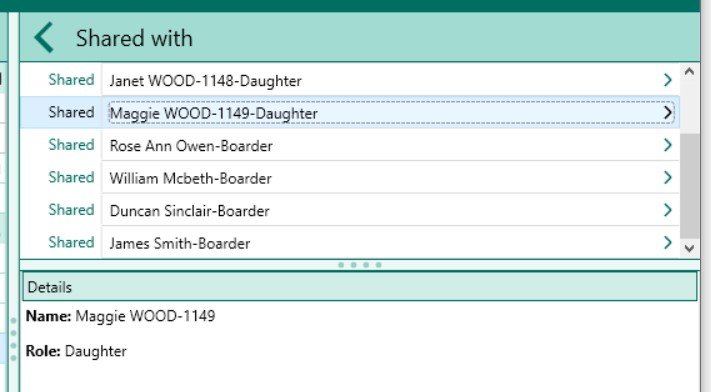
Task: Click the Details section header
Action: point(360,287)
